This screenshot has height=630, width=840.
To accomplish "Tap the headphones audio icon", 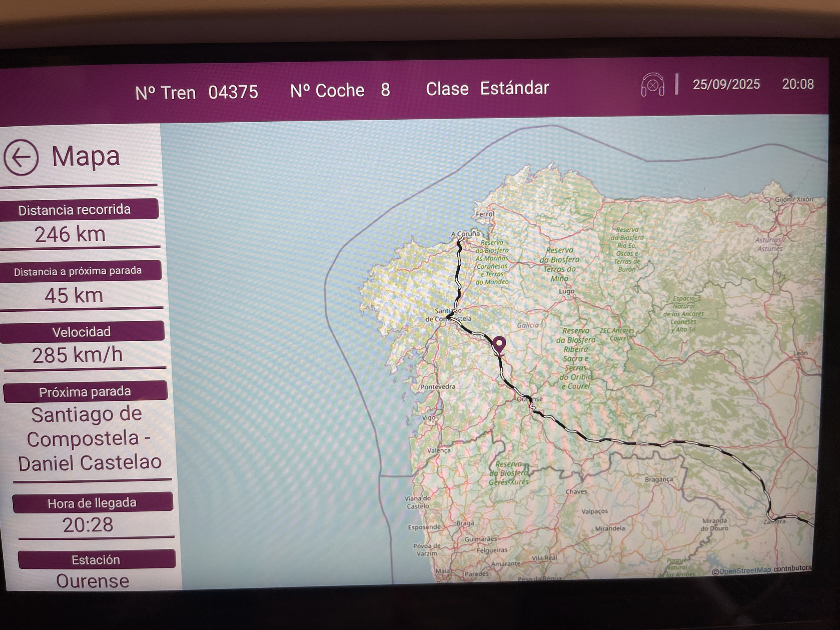I will [653, 85].
